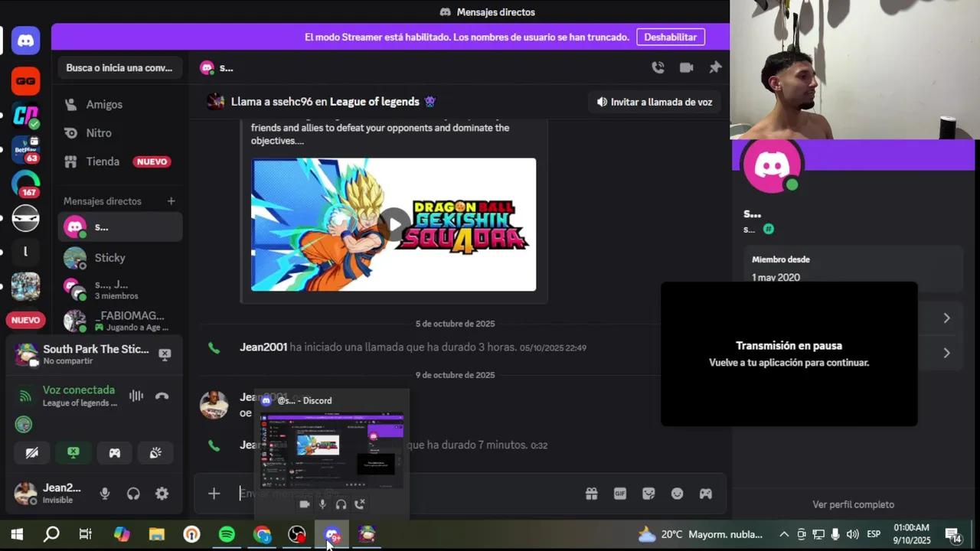Open Spotify from taskbar
980x551 pixels.
coord(227,534)
